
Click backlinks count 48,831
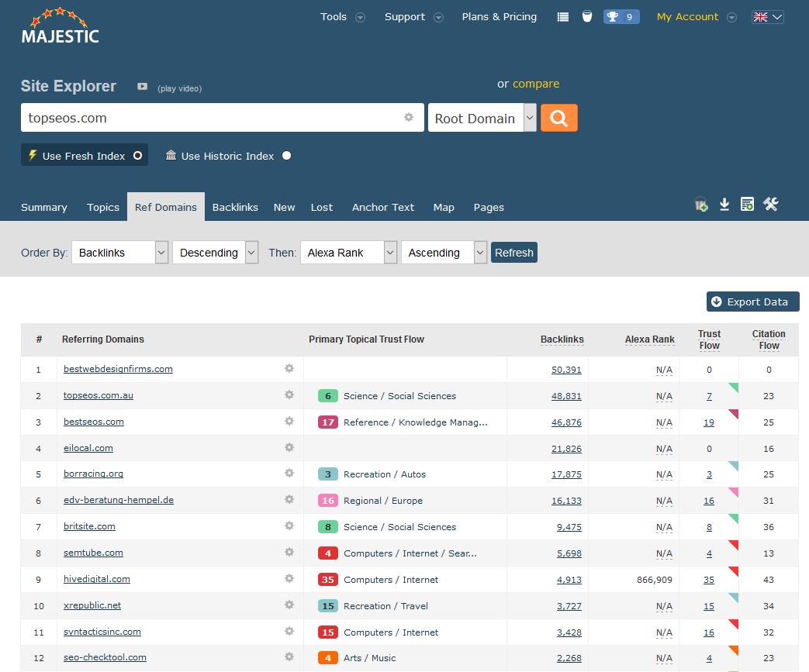(x=566, y=396)
